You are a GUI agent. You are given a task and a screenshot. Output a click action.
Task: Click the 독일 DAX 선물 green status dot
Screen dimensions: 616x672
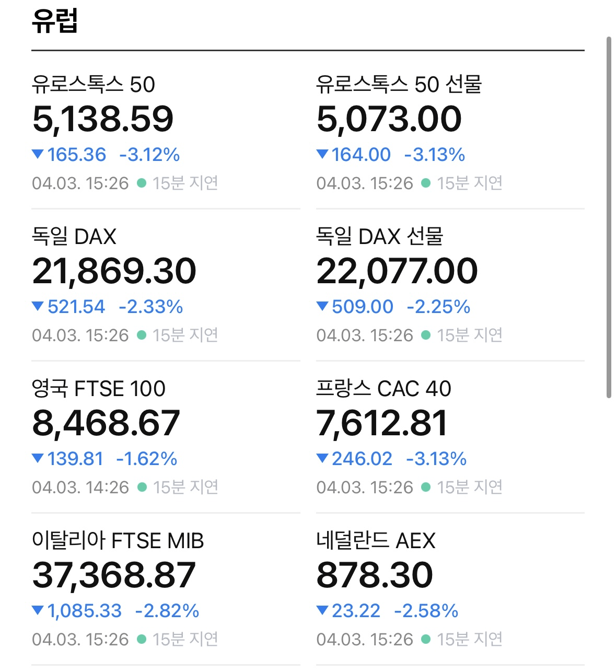[x=426, y=335]
